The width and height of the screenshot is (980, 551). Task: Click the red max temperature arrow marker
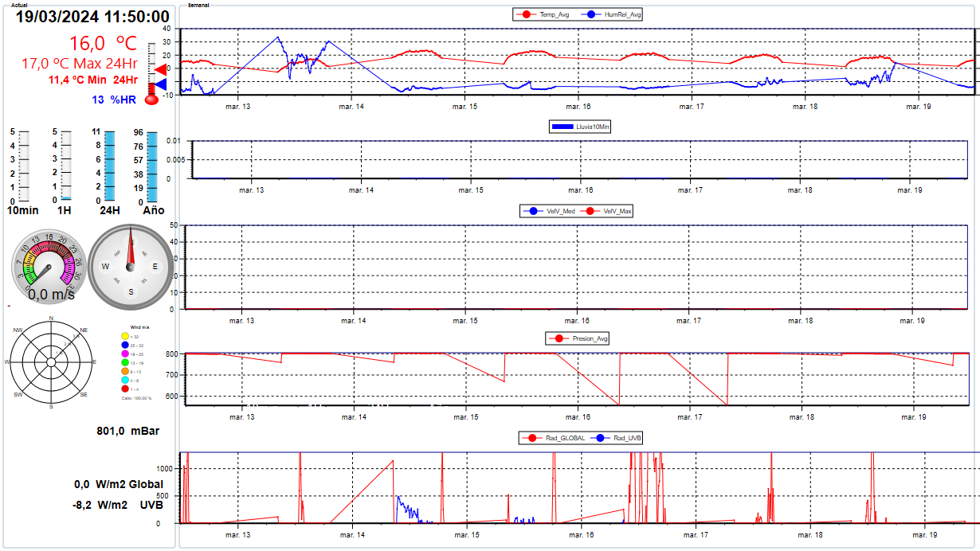160,71
